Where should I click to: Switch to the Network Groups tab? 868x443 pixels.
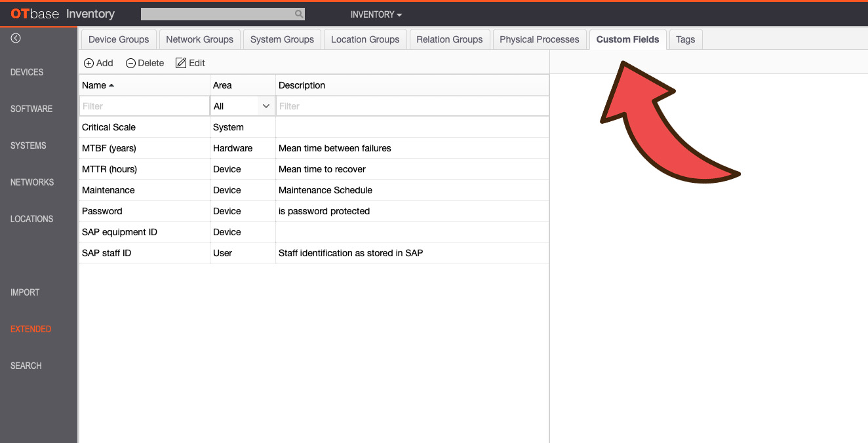(x=199, y=39)
